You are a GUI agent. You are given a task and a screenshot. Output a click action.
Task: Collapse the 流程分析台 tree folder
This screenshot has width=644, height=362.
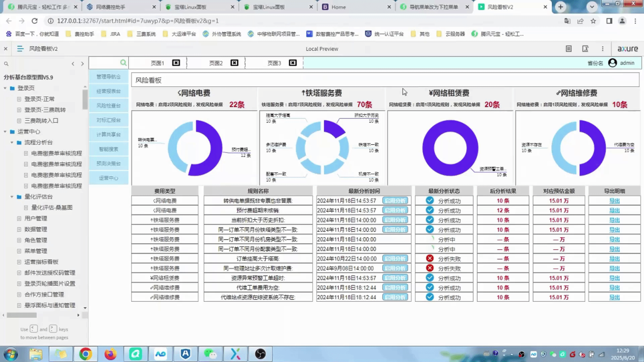click(x=12, y=142)
